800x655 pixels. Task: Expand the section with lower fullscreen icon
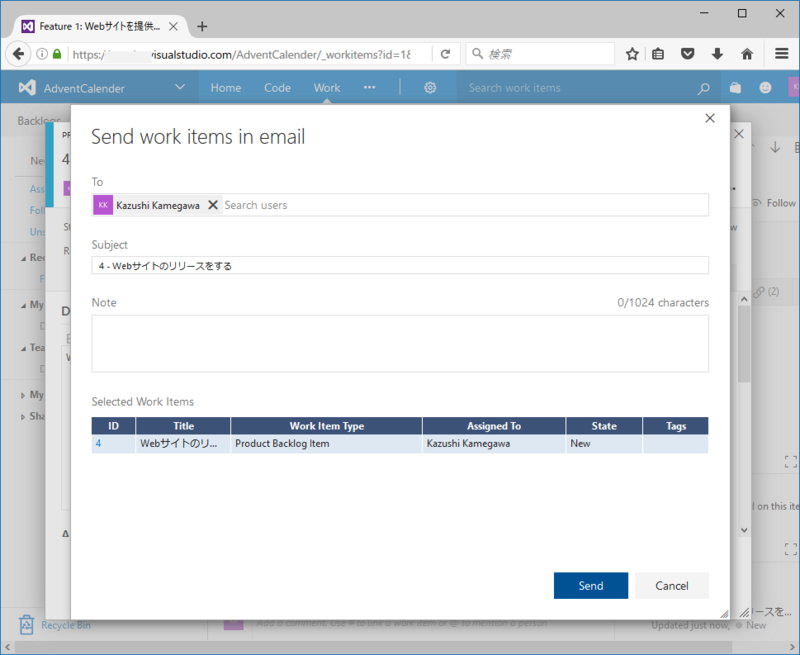790,549
